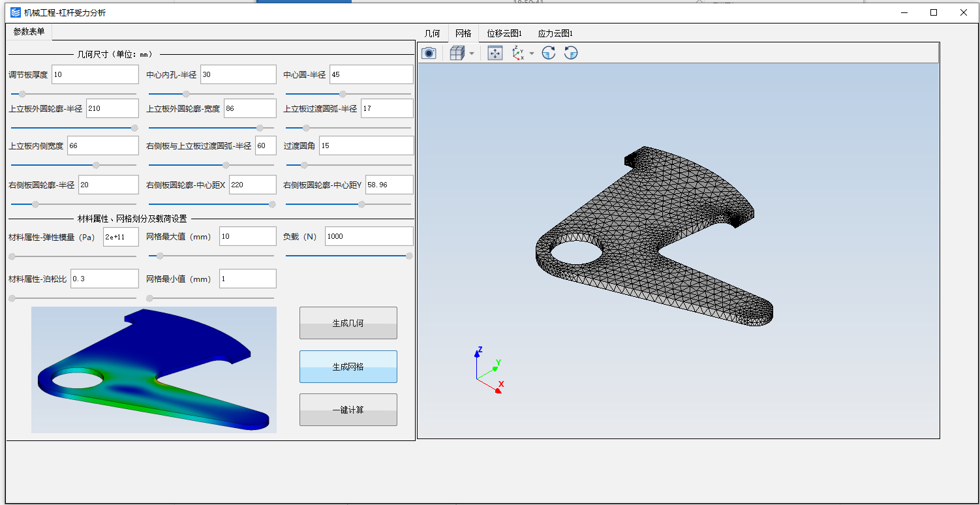Click the rotate clockwise icon
This screenshot has height=505, width=980.
549,54
